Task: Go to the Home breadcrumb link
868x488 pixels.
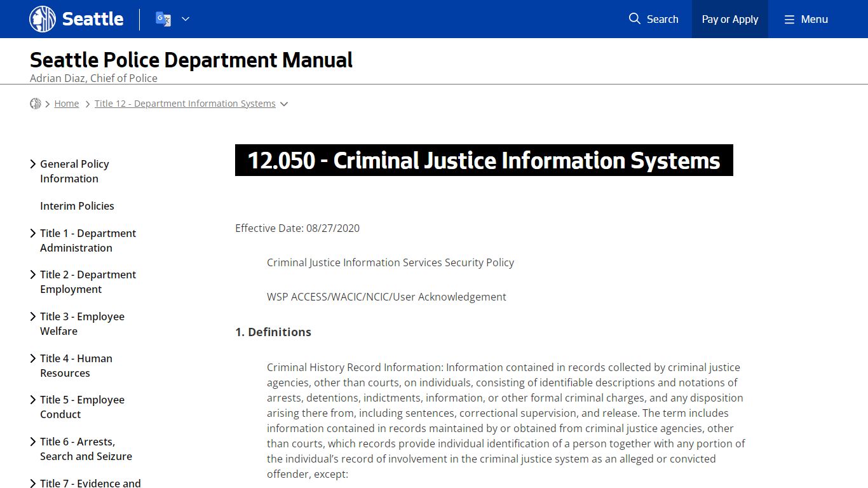Action: click(x=67, y=104)
